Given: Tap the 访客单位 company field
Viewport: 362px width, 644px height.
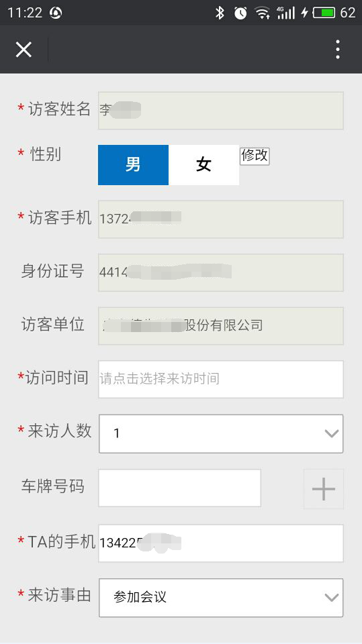Looking at the screenshot, I should coord(221,326).
